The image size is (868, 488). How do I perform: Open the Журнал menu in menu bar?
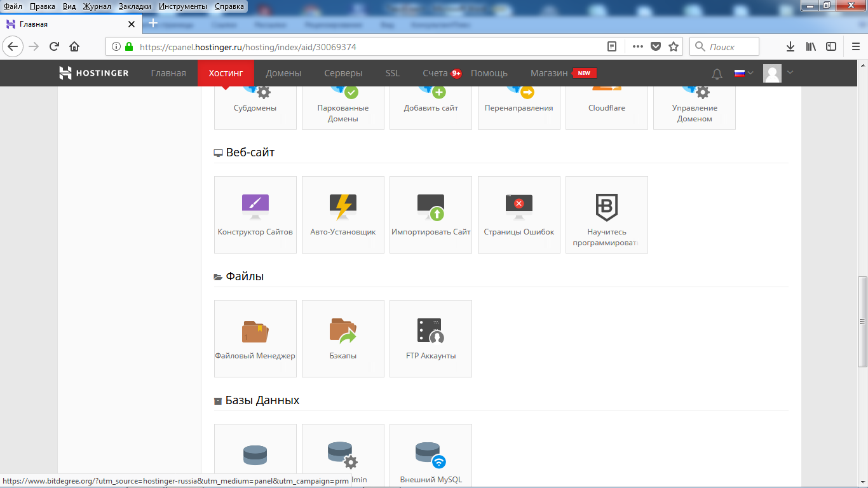tap(97, 6)
